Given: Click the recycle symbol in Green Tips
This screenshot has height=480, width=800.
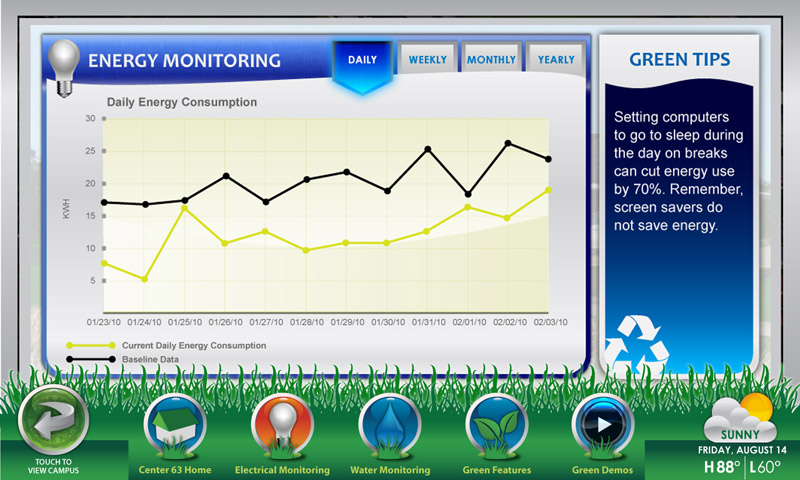Looking at the screenshot, I should click(636, 343).
